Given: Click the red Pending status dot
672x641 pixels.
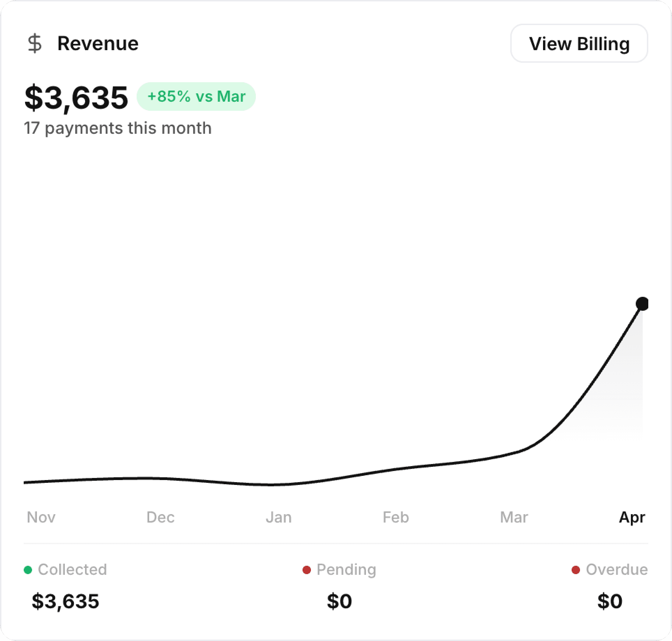Looking at the screenshot, I should [306, 570].
